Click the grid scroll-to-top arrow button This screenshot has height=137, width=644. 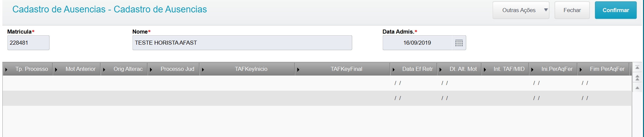click(x=637, y=68)
